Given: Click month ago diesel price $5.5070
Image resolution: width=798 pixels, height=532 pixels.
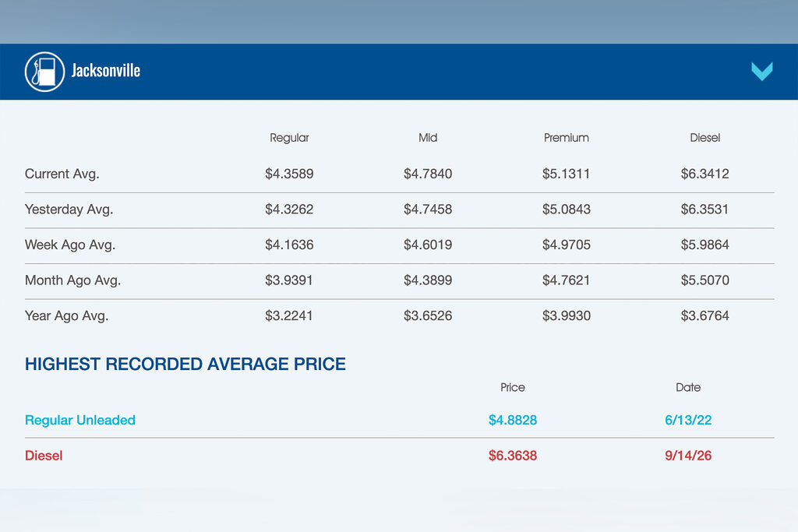Looking at the screenshot, I should click(704, 280).
